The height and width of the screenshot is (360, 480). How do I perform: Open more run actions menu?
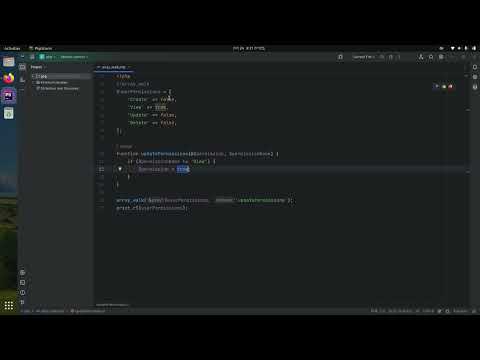(399, 57)
